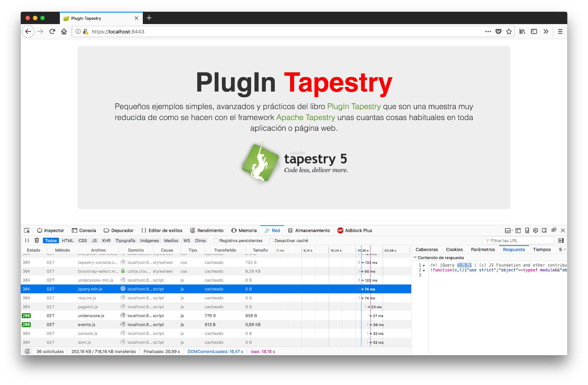588x385 pixels.
Task: Fold line 1 in response code
Action: (x=424, y=265)
